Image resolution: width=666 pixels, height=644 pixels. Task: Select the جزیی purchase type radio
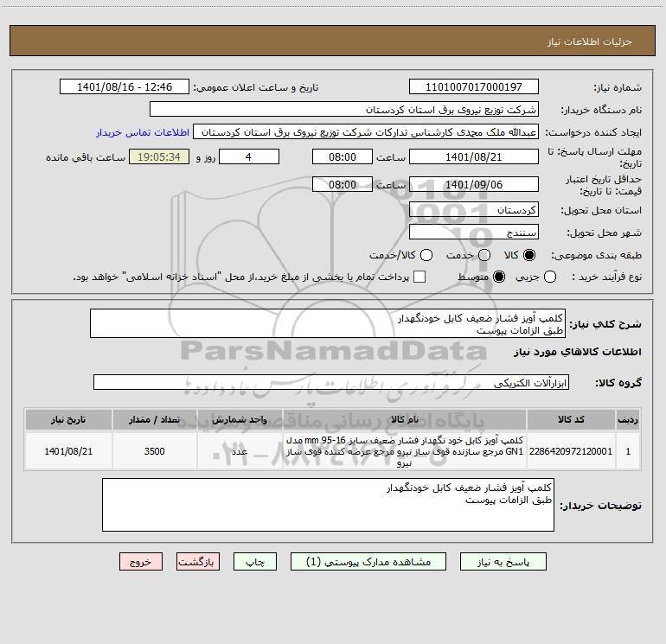click(x=549, y=277)
